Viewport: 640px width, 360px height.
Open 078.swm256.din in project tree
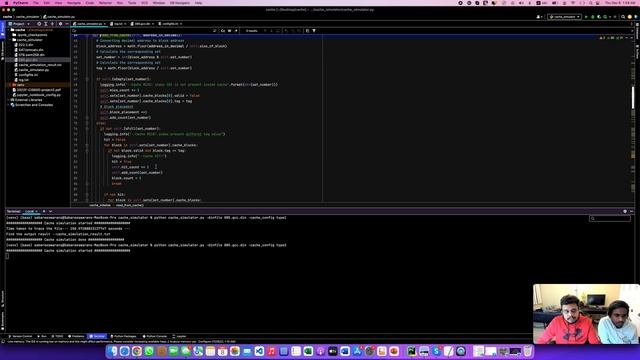click(x=31, y=55)
